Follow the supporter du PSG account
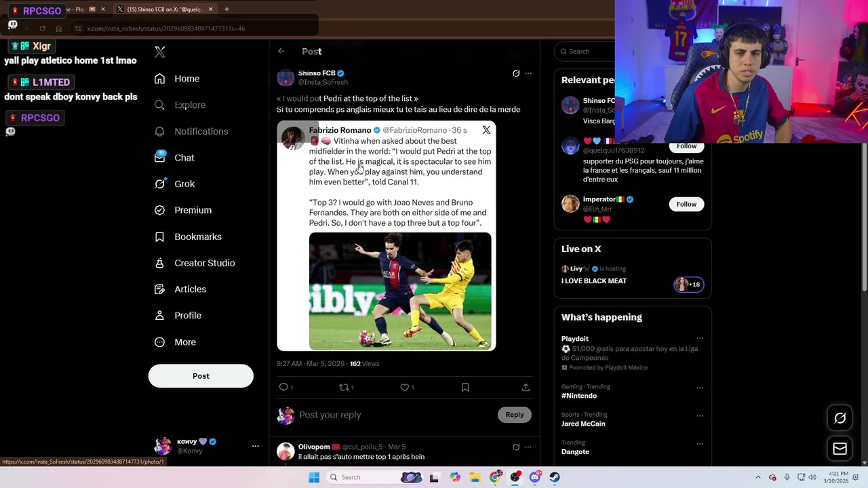The width and height of the screenshot is (868, 488). click(686, 146)
